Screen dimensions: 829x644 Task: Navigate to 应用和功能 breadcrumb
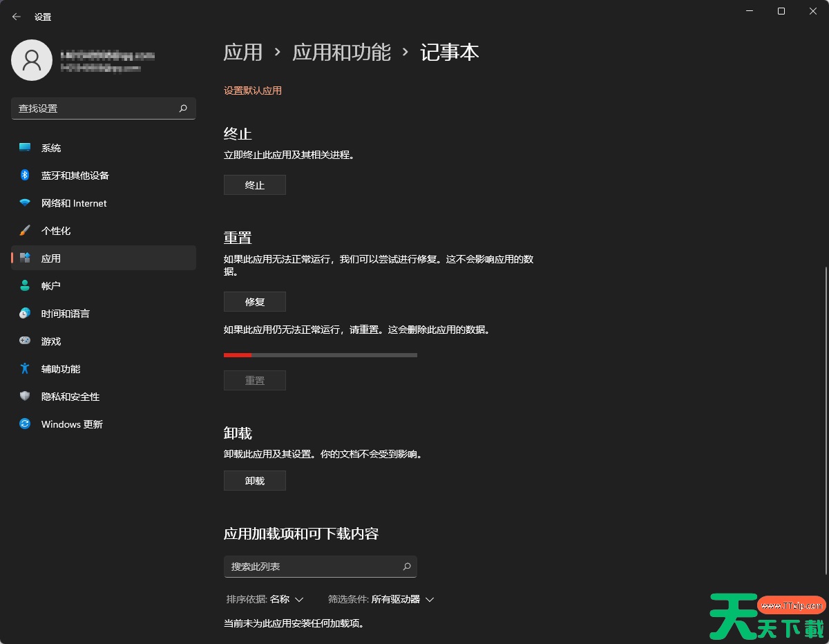tap(342, 53)
